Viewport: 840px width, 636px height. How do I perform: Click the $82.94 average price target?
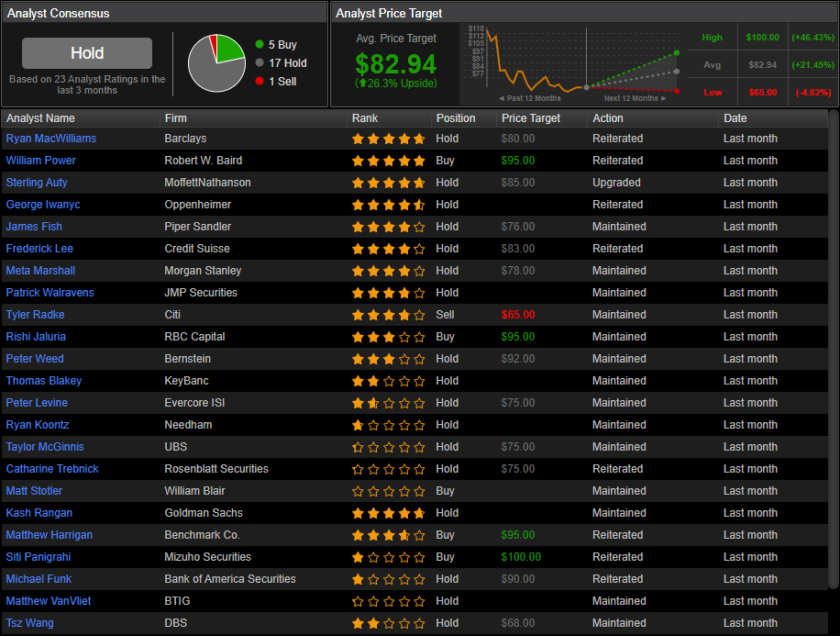(396, 64)
